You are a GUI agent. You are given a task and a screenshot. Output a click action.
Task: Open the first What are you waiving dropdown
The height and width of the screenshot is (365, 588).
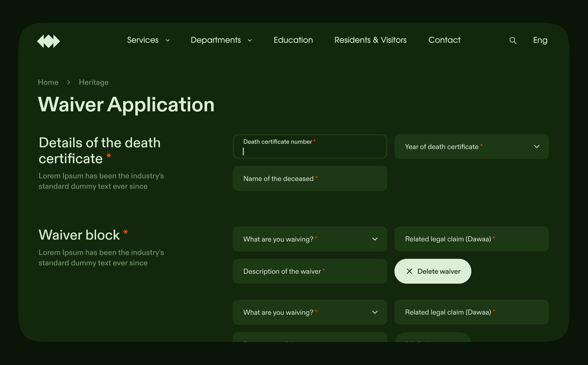click(310, 239)
